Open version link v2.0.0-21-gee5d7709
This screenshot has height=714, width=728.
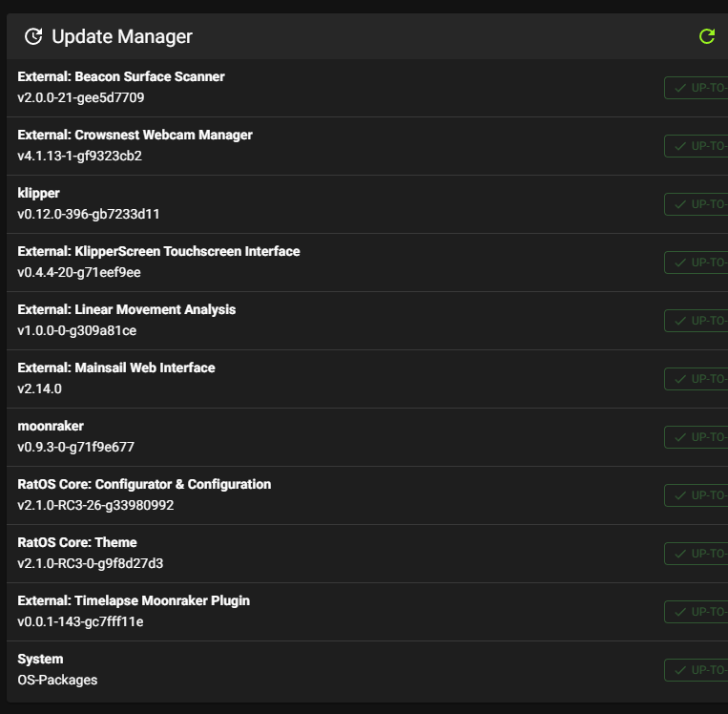81,97
